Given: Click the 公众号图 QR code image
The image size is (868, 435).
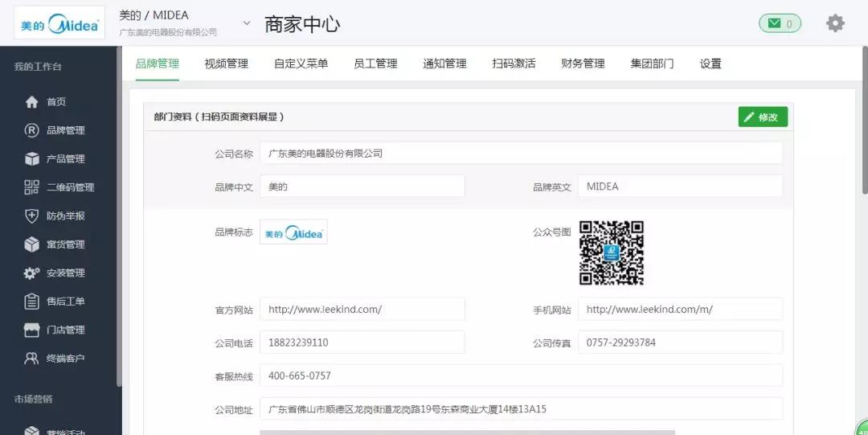Looking at the screenshot, I should (x=611, y=252).
